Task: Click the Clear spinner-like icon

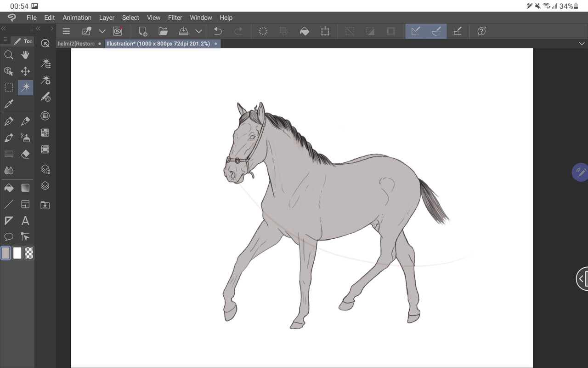Action: pyautogui.click(x=263, y=31)
